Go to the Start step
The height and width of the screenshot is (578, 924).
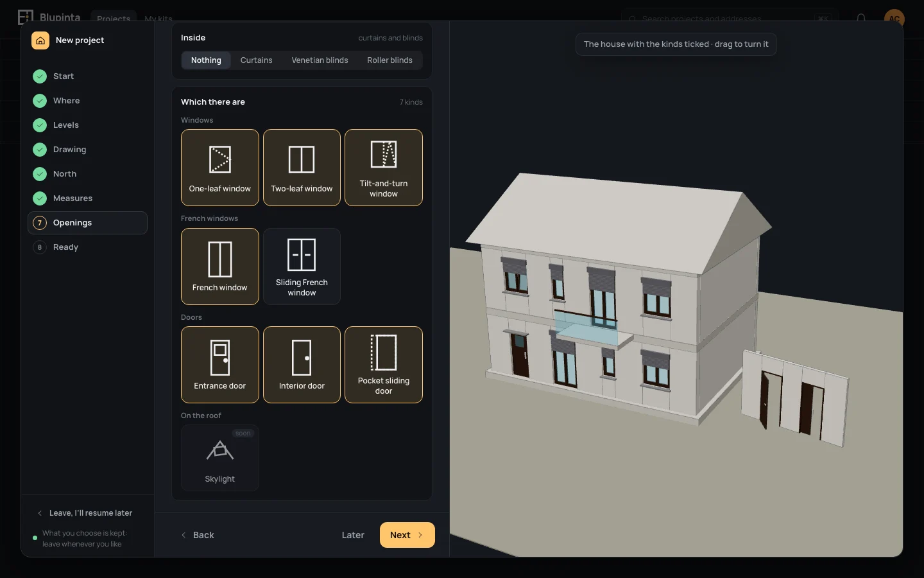click(87, 76)
